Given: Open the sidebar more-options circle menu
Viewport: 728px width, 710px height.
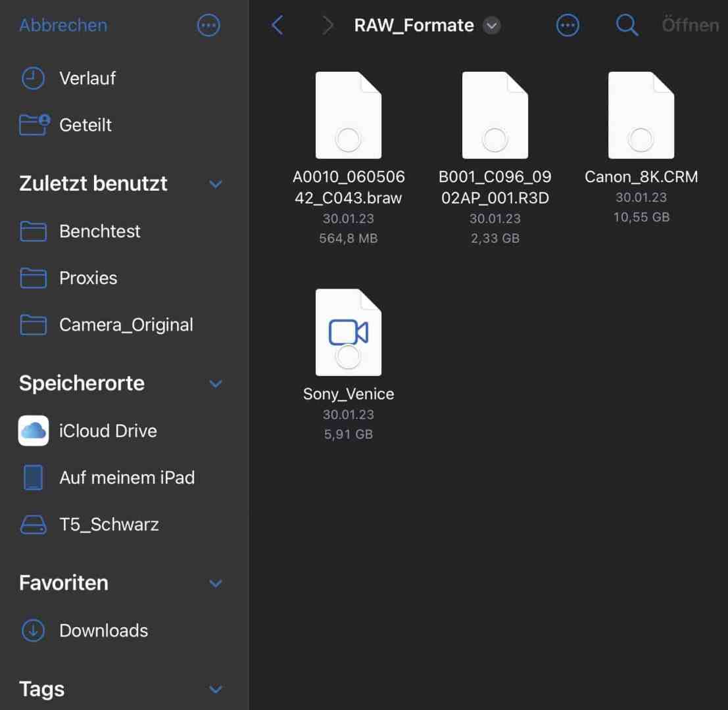Looking at the screenshot, I should coord(208,25).
